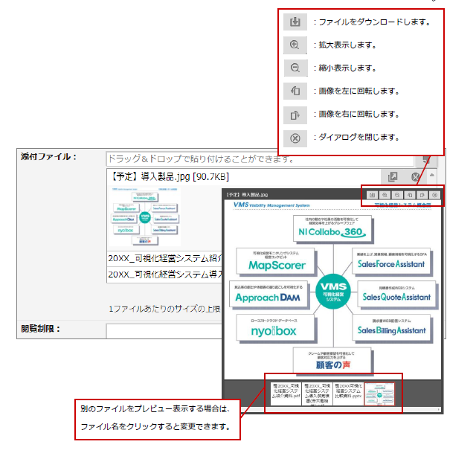Image resolution: width=476 pixels, height=459 pixels.
Task: Click the 【予定】導入製品.jpg [90.7KB] file name
Action: [169, 176]
